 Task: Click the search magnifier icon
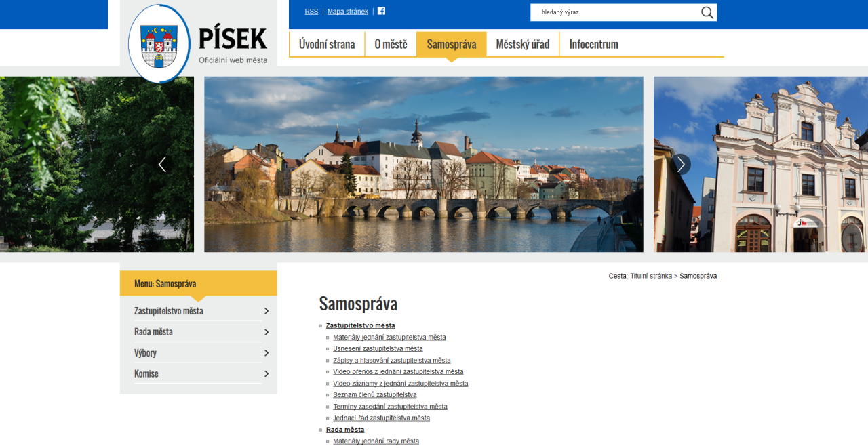coord(707,12)
